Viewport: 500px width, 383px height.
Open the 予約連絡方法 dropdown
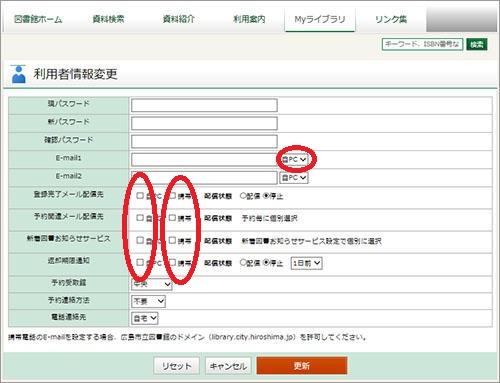(148, 301)
